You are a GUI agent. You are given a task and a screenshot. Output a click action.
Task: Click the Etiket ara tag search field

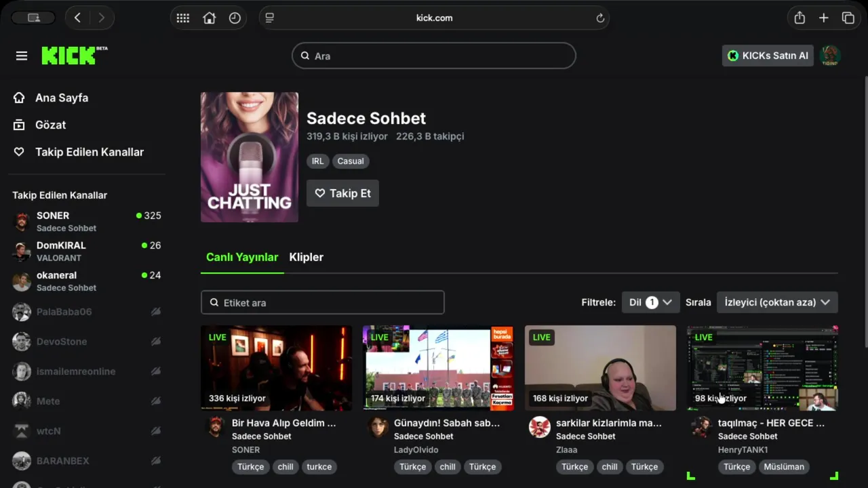(x=323, y=302)
